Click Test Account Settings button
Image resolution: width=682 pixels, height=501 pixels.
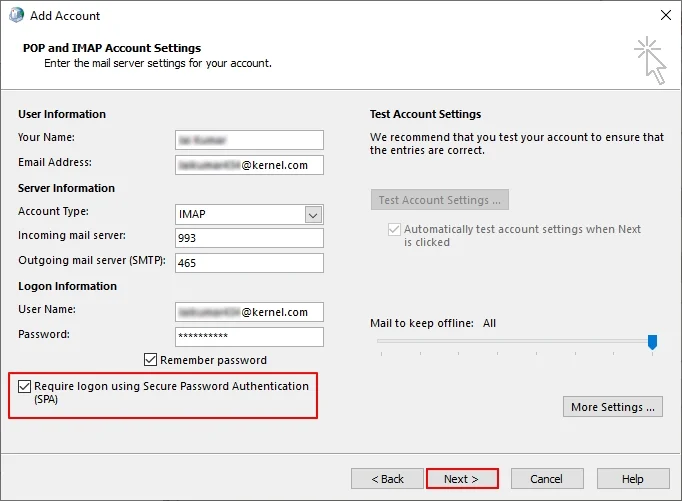[x=440, y=200]
